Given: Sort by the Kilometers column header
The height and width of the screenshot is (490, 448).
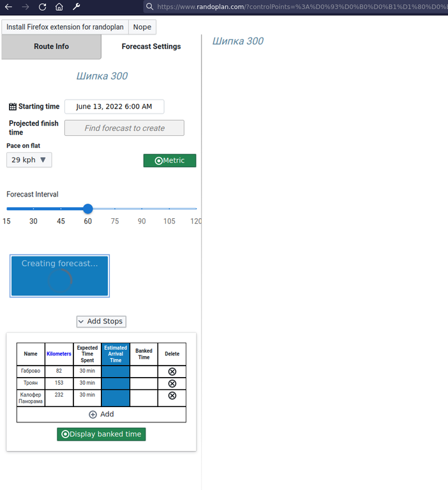Looking at the screenshot, I should (x=59, y=354).
